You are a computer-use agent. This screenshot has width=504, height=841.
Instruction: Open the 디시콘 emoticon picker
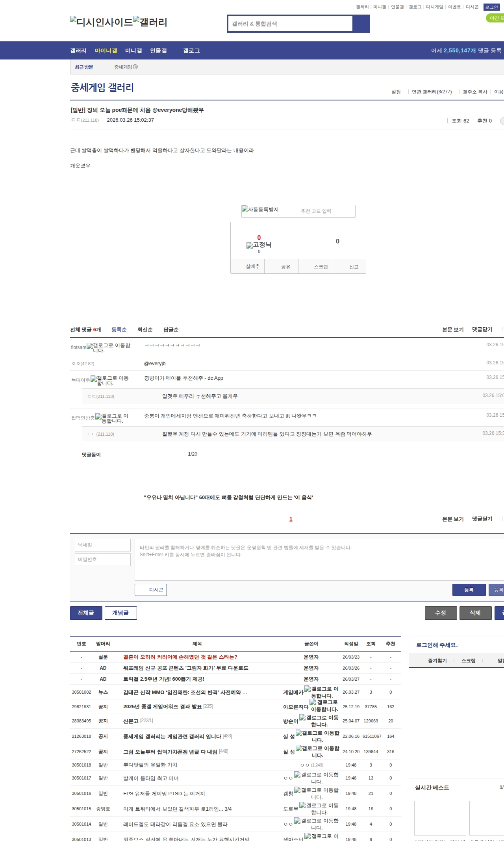coord(151,590)
